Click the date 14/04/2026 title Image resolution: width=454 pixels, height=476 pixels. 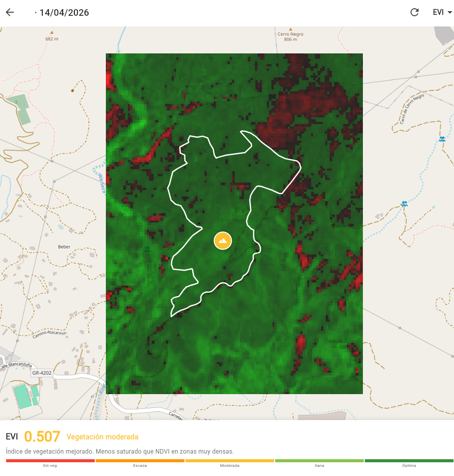tap(64, 12)
